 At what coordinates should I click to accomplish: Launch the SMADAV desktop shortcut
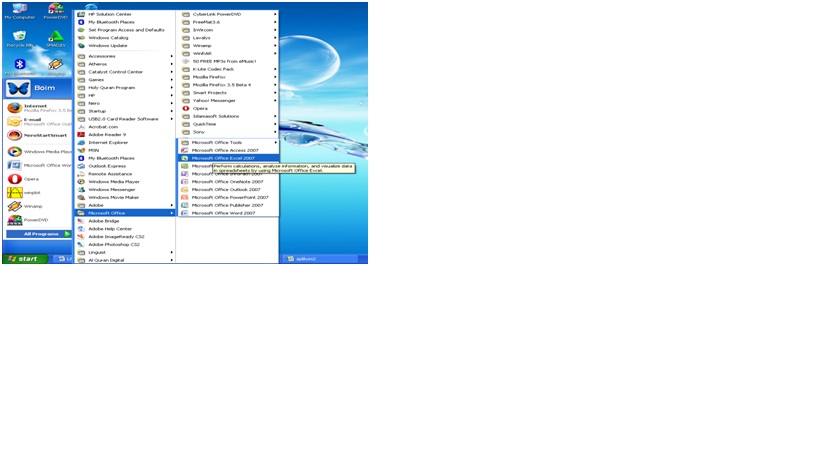pos(55,39)
